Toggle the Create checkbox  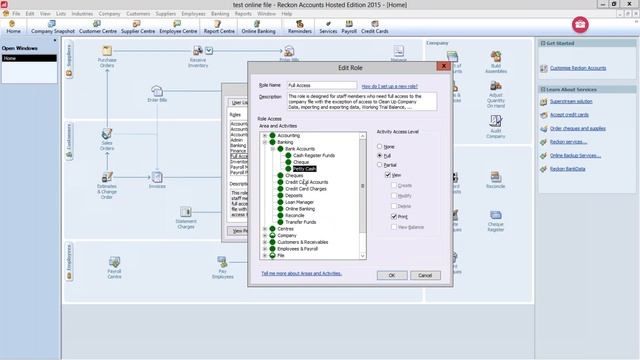pyautogui.click(x=394, y=185)
